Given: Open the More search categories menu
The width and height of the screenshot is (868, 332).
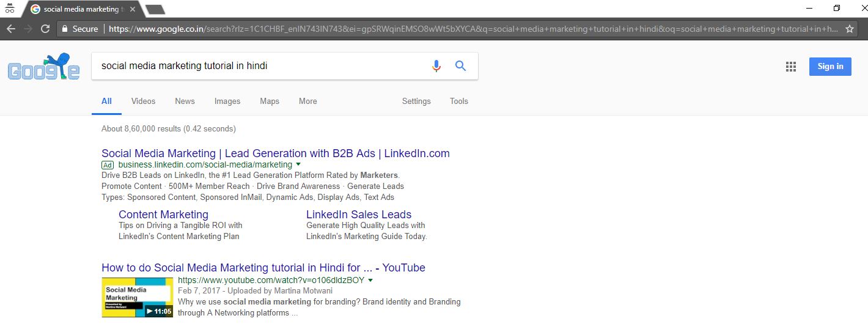Looking at the screenshot, I should 307,101.
